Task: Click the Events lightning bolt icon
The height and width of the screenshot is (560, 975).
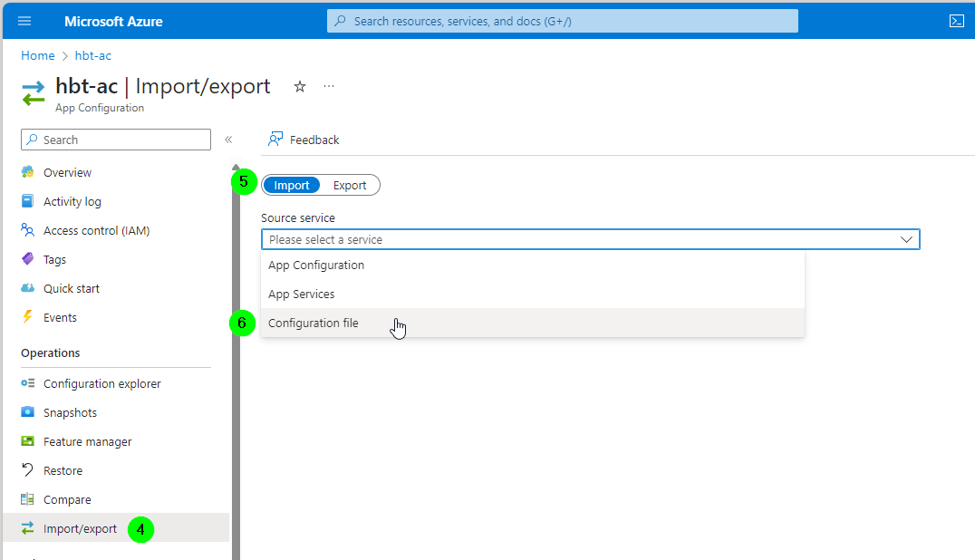Action: [x=27, y=317]
